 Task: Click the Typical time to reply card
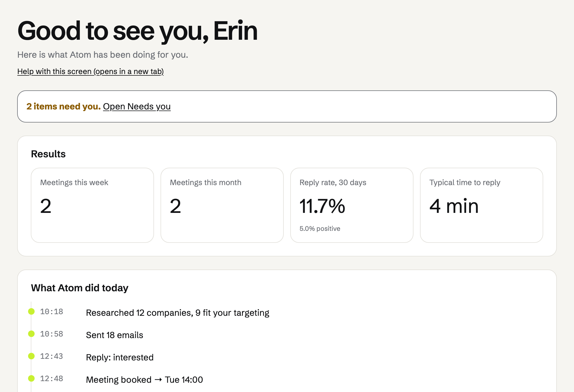click(482, 205)
